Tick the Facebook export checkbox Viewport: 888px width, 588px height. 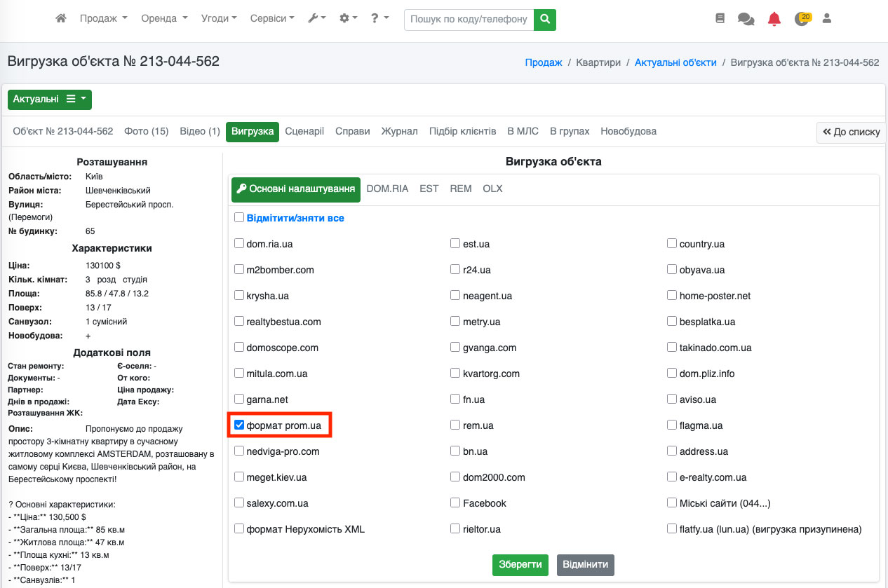[x=456, y=503]
